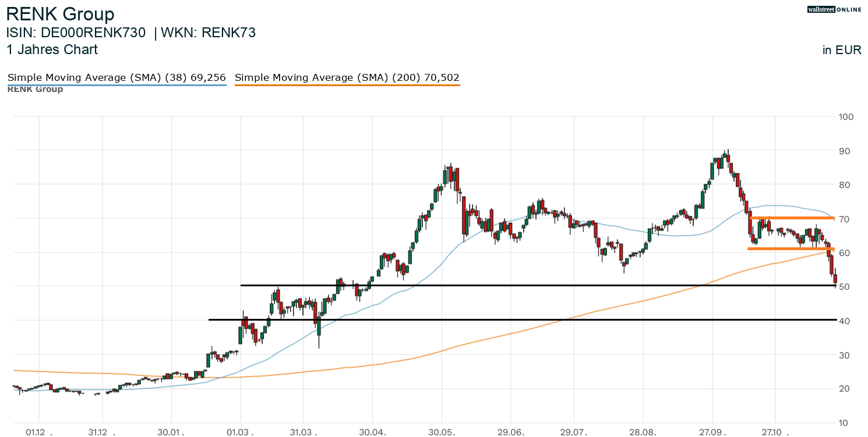Click the '29.07.' date axis label
The width and height of the screenshot is (868, 437).
click(x=574, y=432)
